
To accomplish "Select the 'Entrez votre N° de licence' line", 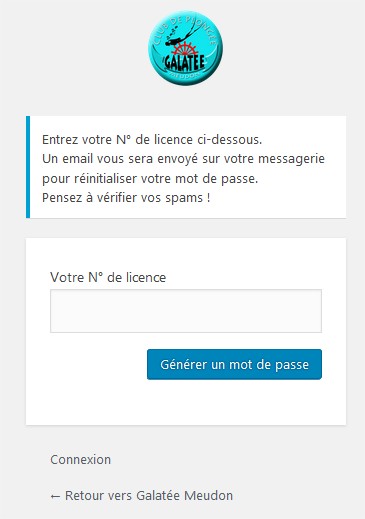I will [x=152, y=140].
